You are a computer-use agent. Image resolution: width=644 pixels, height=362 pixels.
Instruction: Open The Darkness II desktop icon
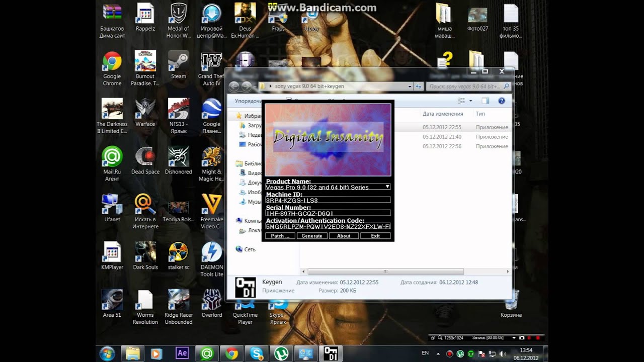(112, 116)
